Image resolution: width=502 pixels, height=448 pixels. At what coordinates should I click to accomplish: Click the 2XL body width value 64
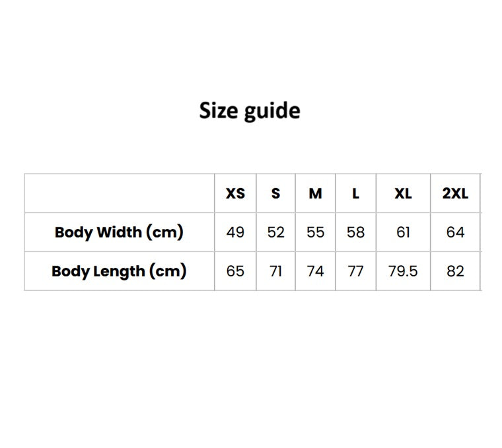point(455,232)
